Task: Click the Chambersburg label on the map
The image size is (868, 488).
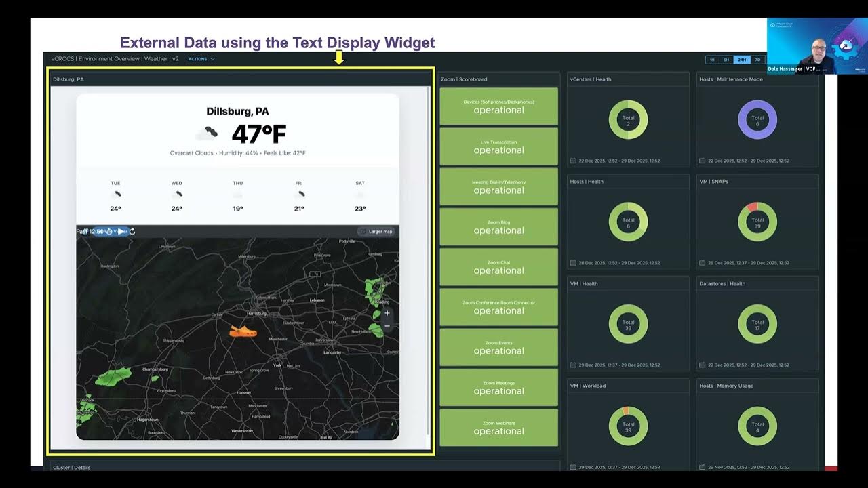Action: pyautogui.click(x=155, y=369)
